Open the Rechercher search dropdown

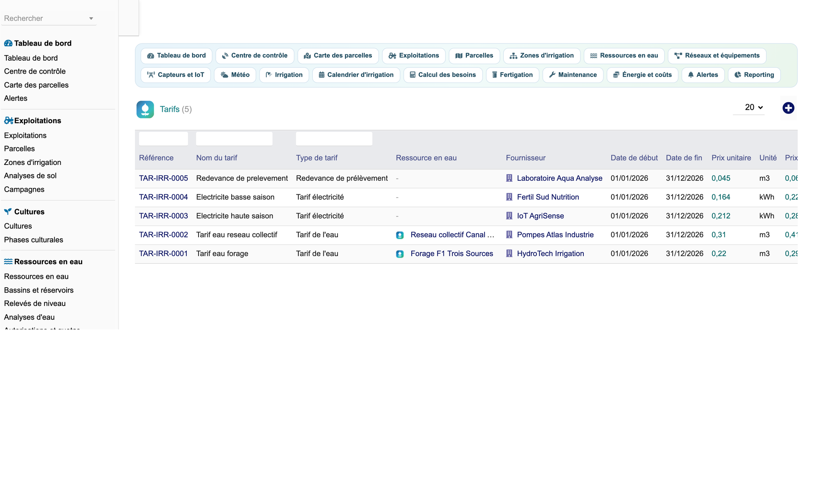[x=49, y=18]
